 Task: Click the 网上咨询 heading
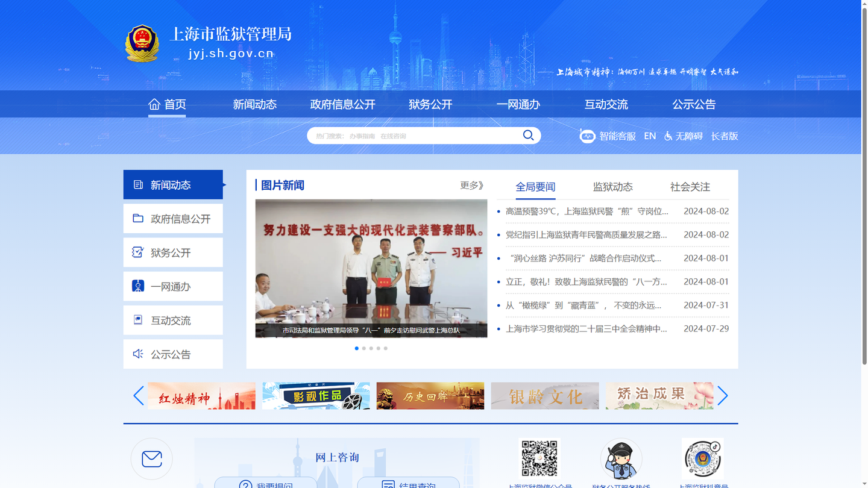[x=337, y=457]
